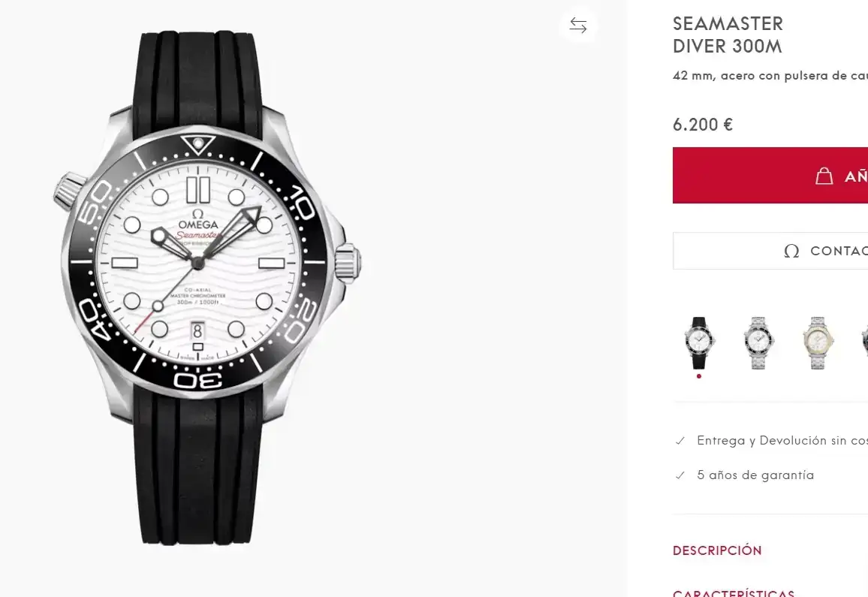Click the SEAMASTER DIVER 300M title
This screenshot has width=868, height=597.
[x=727, y=35]
